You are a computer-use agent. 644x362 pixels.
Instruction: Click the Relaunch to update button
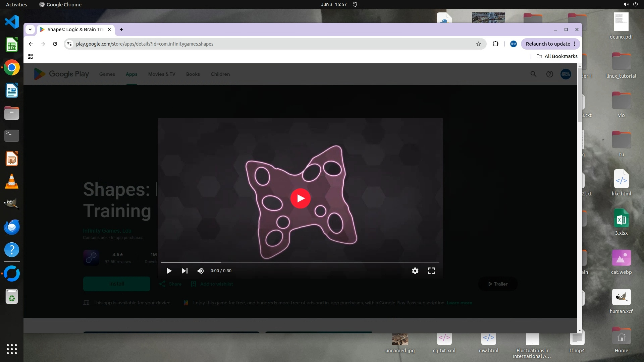click(x=548, y=44)
